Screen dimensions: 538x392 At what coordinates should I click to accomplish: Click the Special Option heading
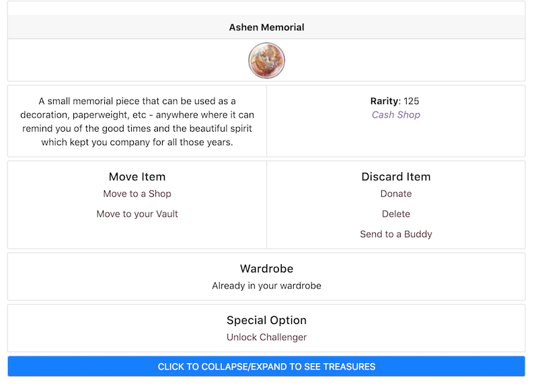pos(266,320)
